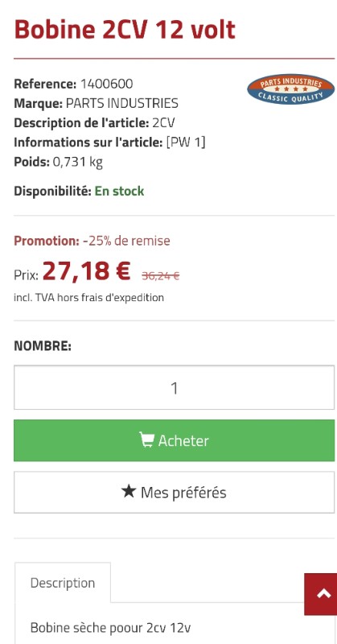This screenshot has height=644, width=337.
Task: Click the star icon beside Mes préférés
Action: click(129, 491)
